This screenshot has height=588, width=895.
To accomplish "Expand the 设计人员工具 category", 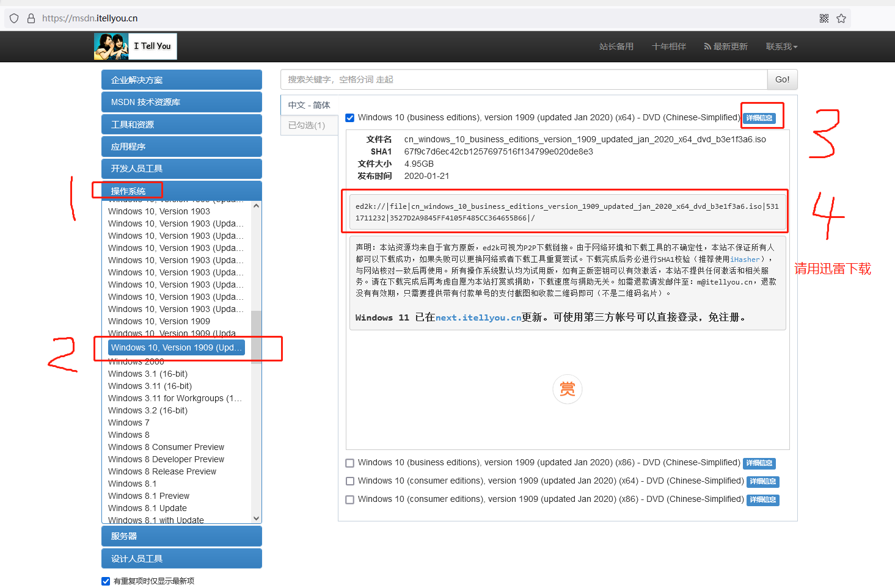I will (181, 559).
